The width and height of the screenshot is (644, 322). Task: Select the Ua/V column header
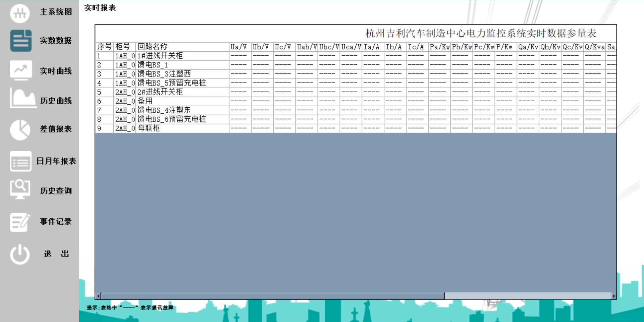click(239, 47)
